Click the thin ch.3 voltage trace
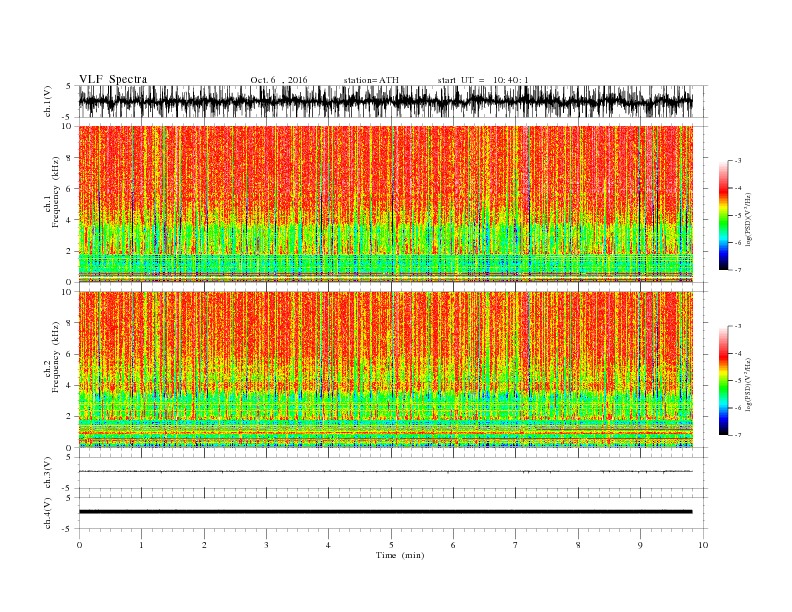Image resolution: width=792 pixels, height=612 pixels. 386,472
